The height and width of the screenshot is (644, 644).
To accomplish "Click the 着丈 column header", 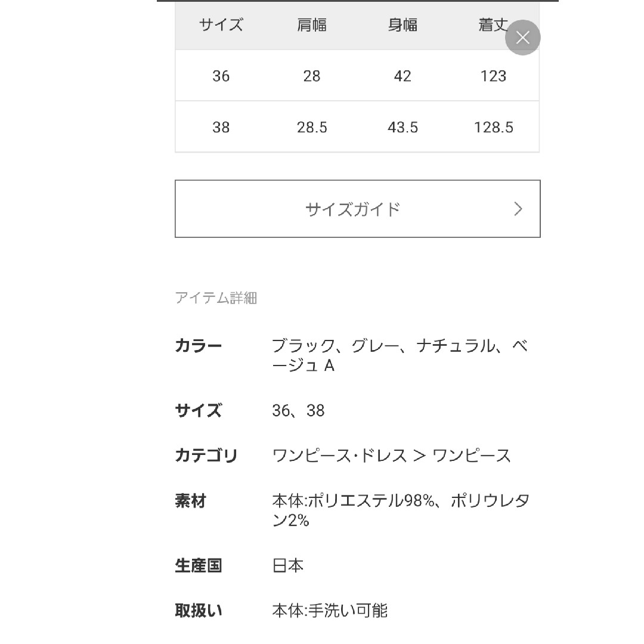I will pos(493,25).
